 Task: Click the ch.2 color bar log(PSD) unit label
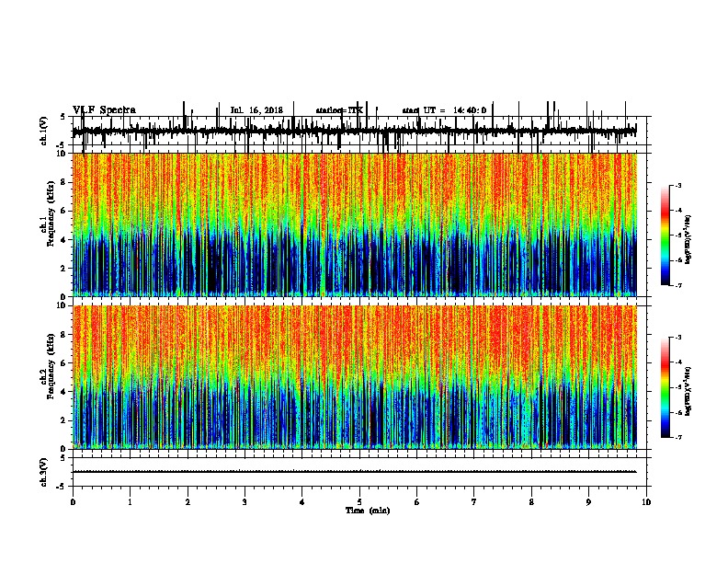pyautogui.click(x=688, y=391)
